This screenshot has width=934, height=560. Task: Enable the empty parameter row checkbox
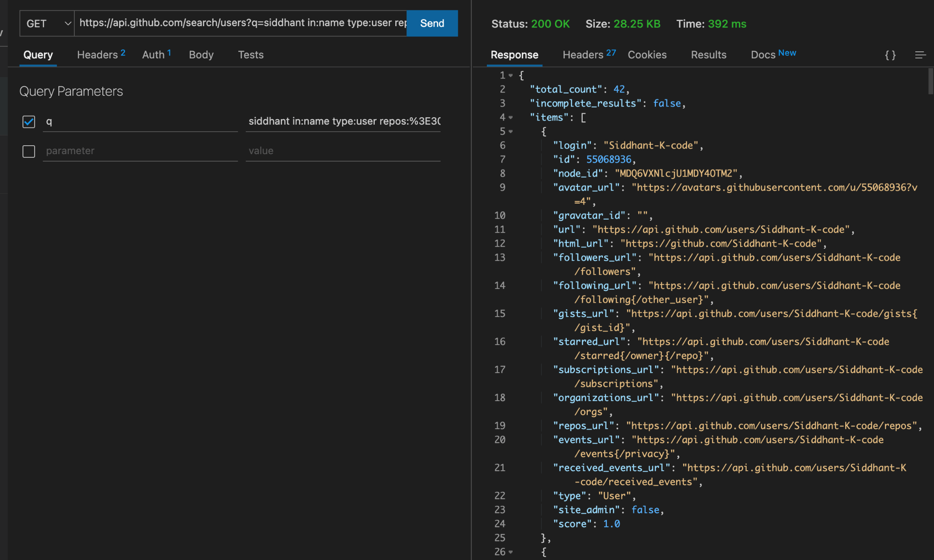point(29,151)
